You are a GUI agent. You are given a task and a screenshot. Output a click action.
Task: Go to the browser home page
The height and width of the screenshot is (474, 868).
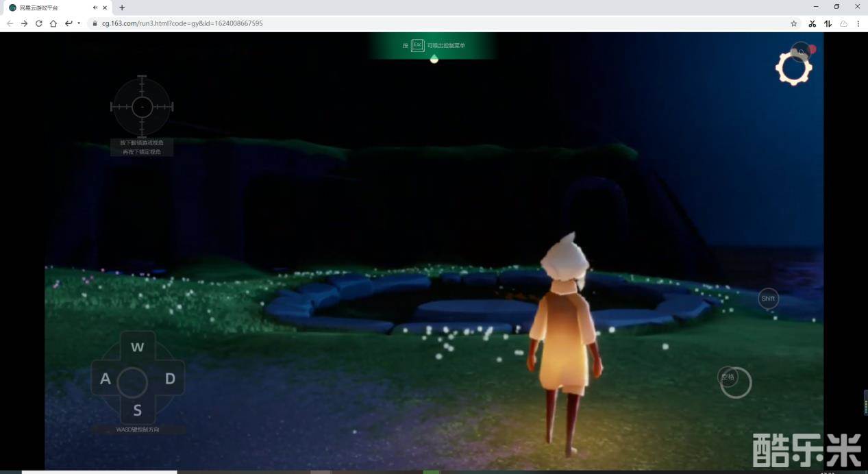pos(53,23)
